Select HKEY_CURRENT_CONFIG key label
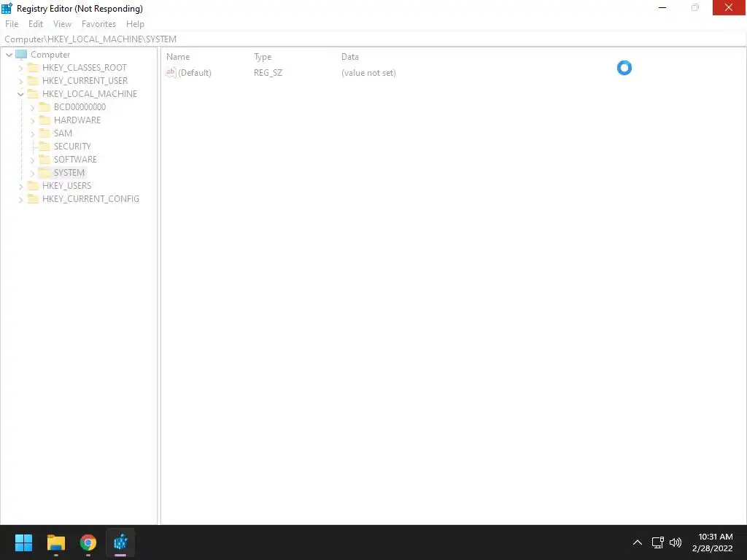Screen dimensions: 747x560 (x=90, y=198)
